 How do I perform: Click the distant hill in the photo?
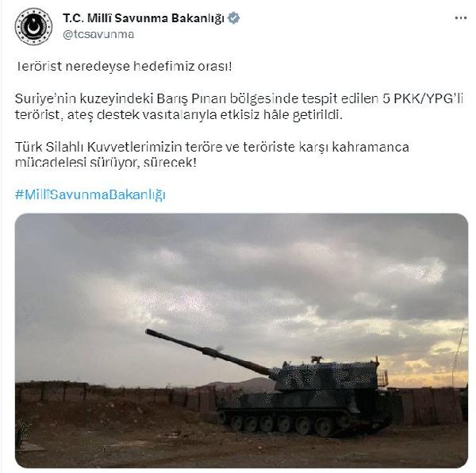pyautogui.click(x=240, y=384)
